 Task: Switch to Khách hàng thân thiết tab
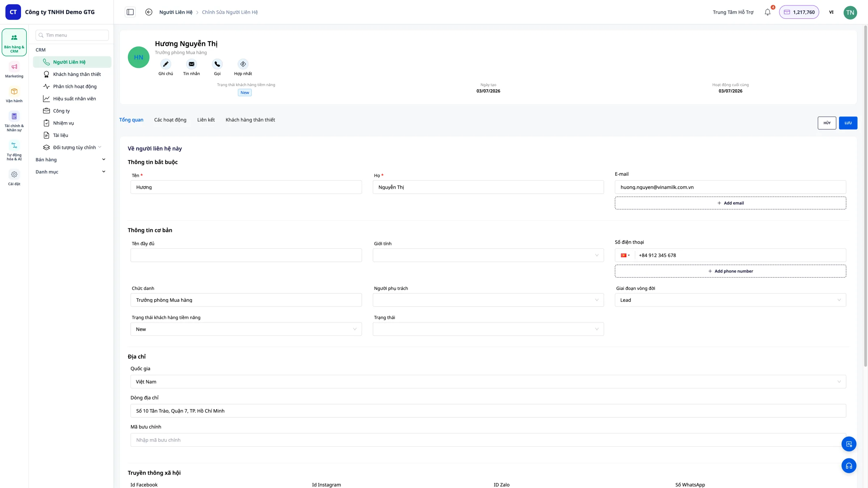[250, 120]
